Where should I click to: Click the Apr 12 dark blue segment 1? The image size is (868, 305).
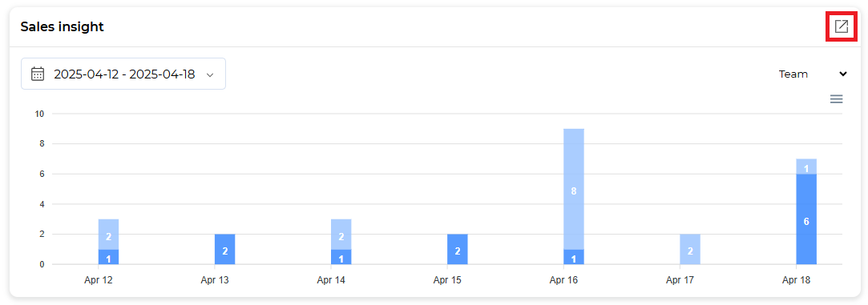[x=108, y=257]
